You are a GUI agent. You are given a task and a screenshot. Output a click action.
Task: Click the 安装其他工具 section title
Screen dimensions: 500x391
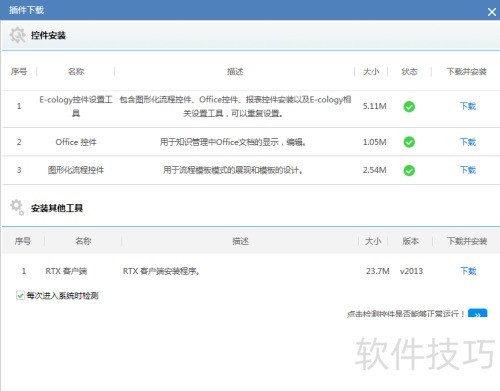(x=57, y=208)
